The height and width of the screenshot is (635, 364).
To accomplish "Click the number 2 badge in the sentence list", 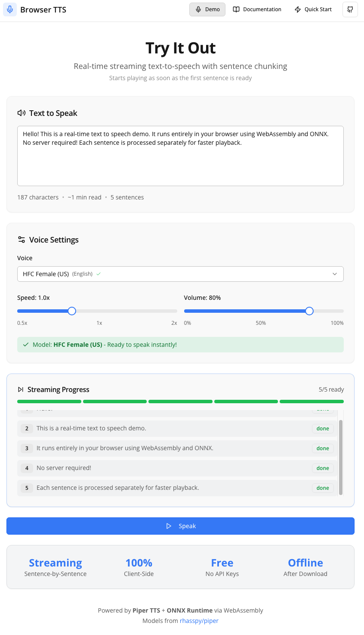I will [27, 429].
